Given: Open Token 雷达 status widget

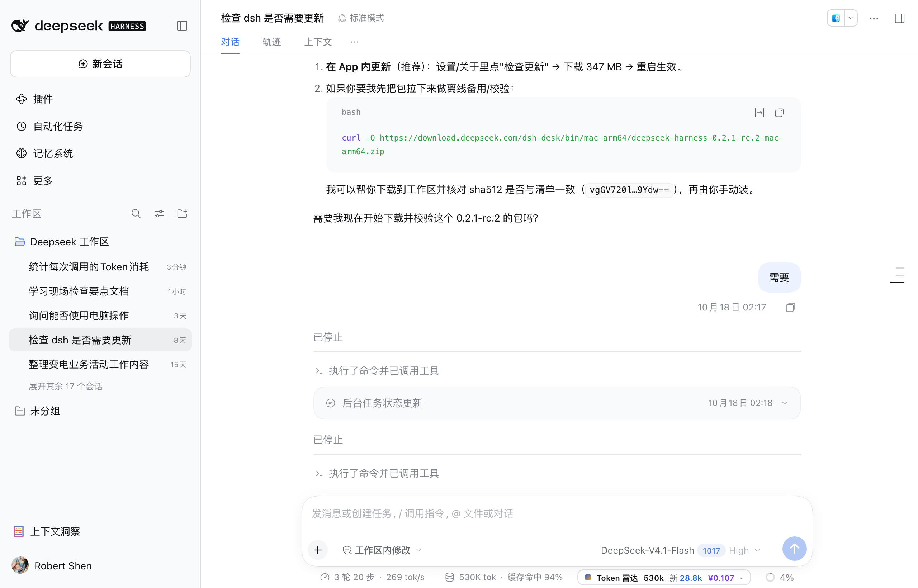Looking at the screenshot, I should tap(664, 578).
